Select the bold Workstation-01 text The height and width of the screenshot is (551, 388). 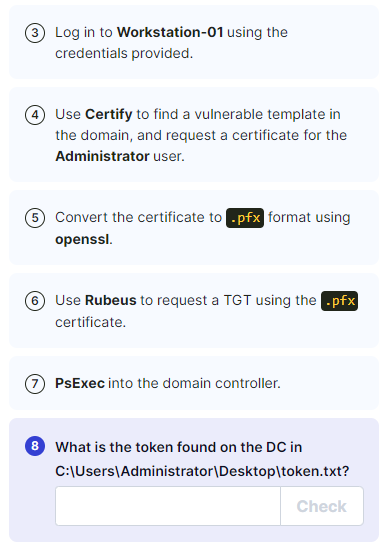click(170, 32)
